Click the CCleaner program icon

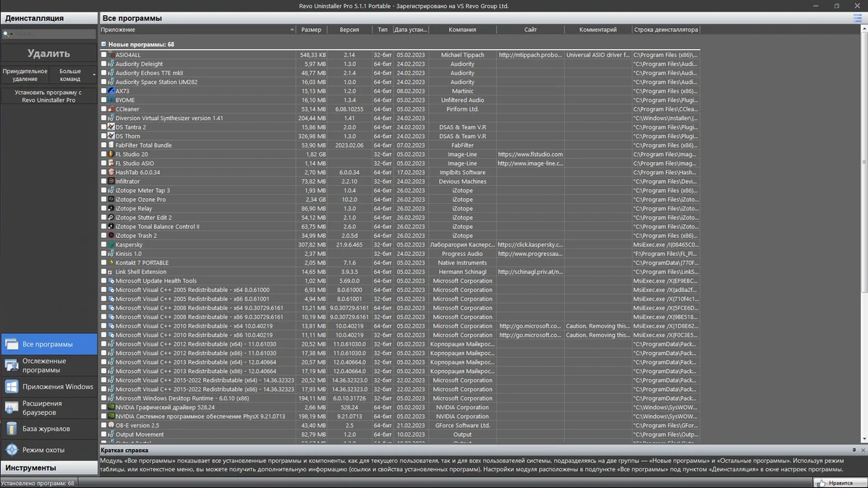tap(111, 109)
